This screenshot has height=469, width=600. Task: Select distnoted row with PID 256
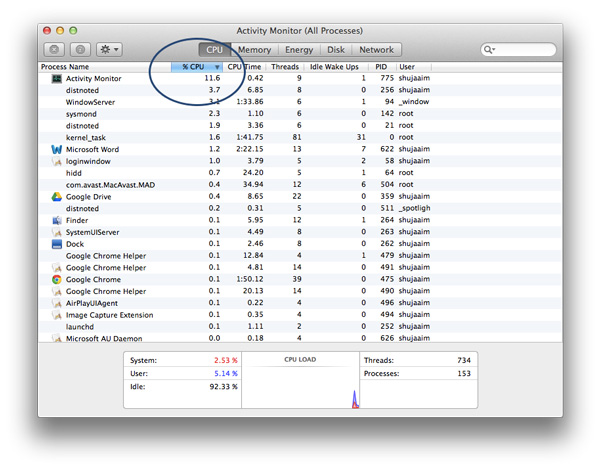tap(300, 90)
